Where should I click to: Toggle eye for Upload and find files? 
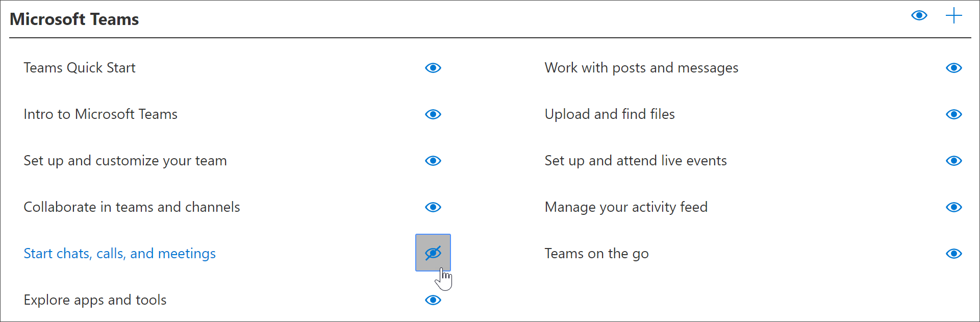953,114
